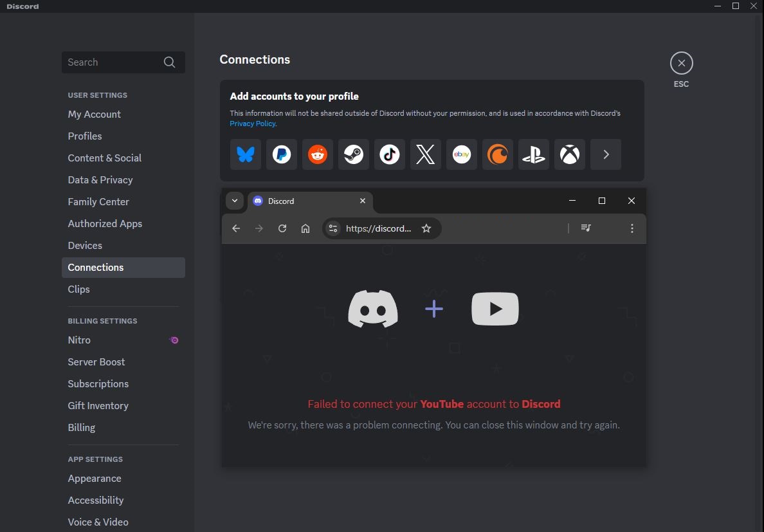Close the Discord browser tab
764x532 pixels.
pyautogui.click(x=363, y=201)
